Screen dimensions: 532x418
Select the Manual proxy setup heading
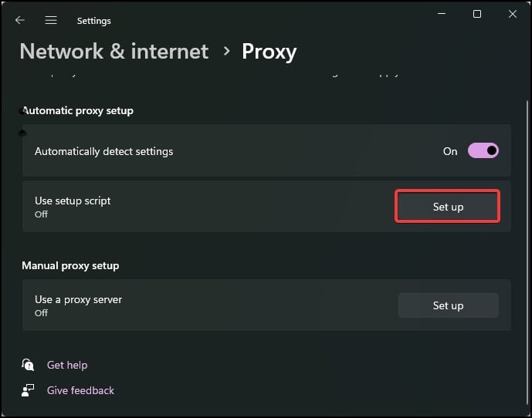pyautogui.click(x=70, y=265)
